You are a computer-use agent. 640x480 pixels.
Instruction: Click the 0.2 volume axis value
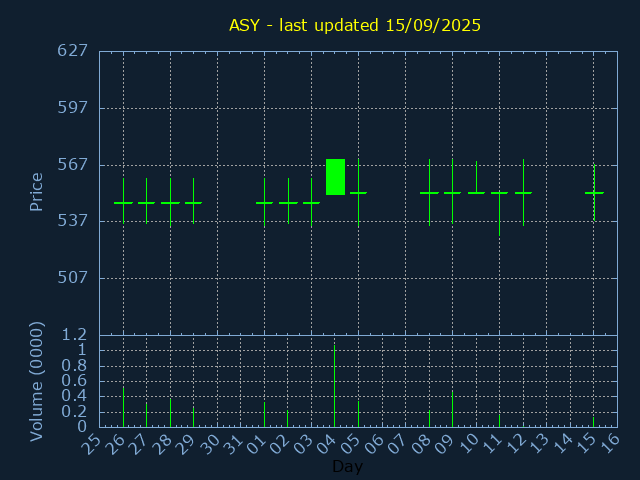coord(74,412)
